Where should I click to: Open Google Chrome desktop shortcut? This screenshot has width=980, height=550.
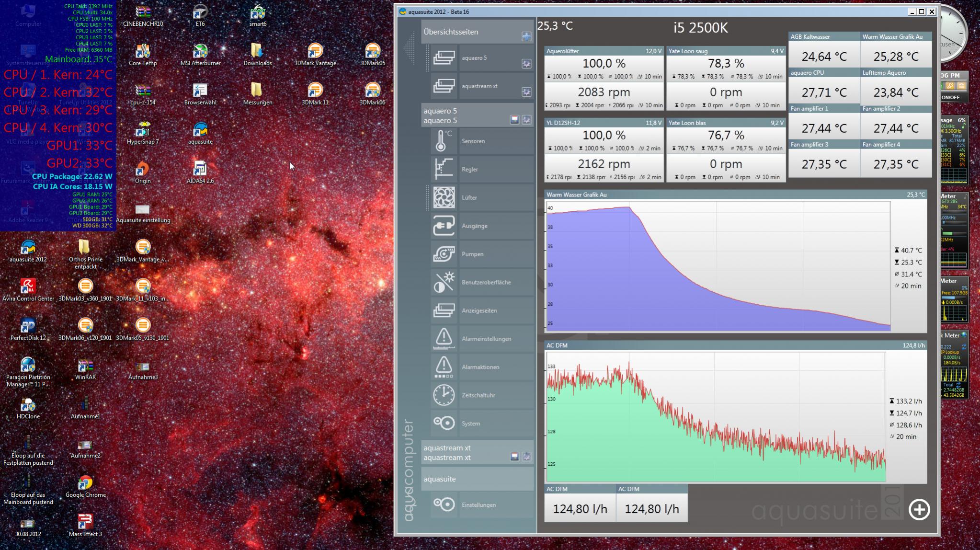(x=85, y=484)
